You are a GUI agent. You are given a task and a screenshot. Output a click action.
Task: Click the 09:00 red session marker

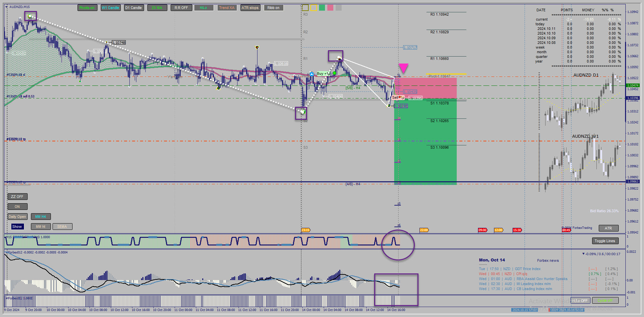click(483, 230)
